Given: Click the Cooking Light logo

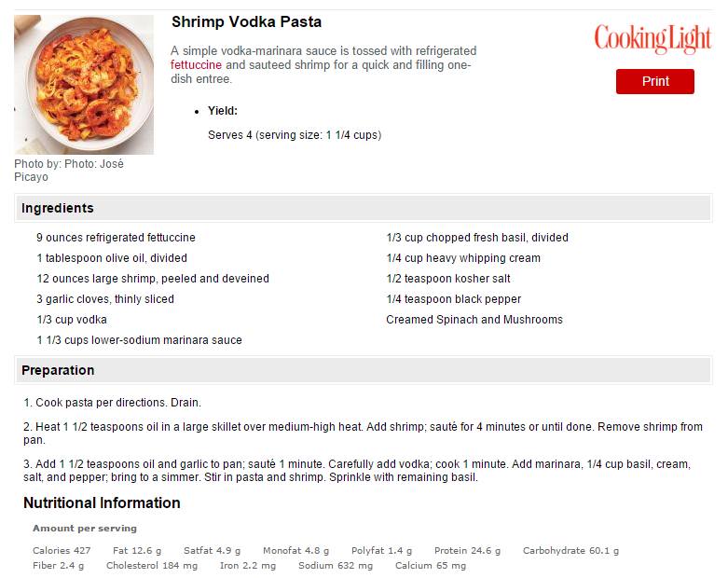Looking at the screenshot, I should click(x=652, y=38).
